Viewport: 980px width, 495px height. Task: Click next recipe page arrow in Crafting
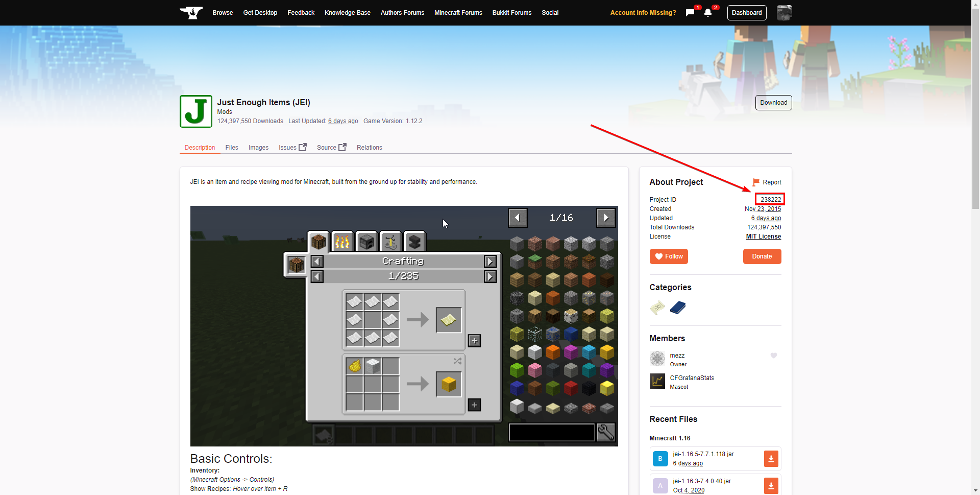(x=490, y=262)
